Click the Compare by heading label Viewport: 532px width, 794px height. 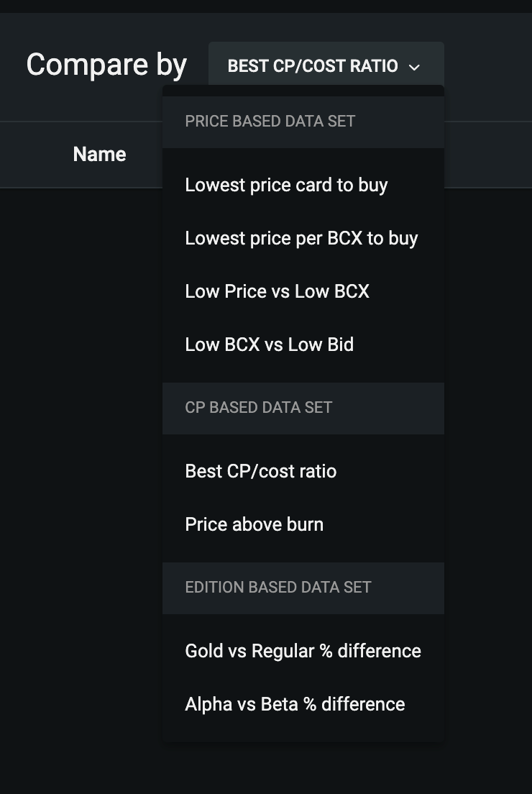pyautogui.click(x=106, y=65)
